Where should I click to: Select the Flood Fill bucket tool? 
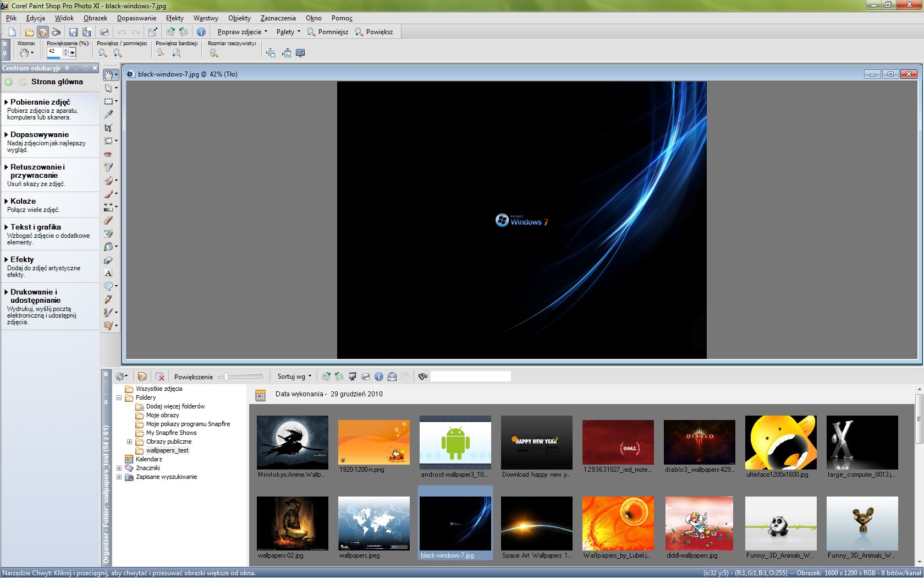click(x=109, y=247)
